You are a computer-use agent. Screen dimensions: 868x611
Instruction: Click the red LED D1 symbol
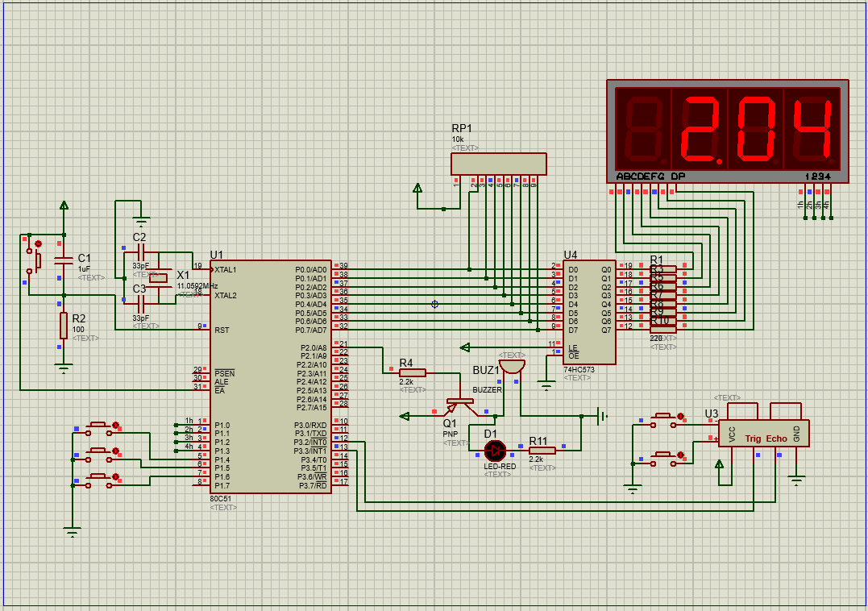[x=495, y=451]
